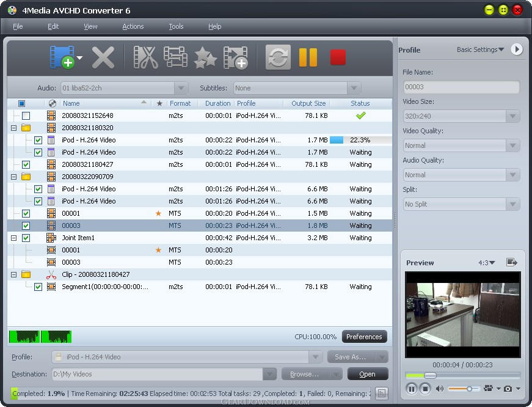Collapse the Joint Item1 tree node
Screen dimensions: 532x407
13,238
